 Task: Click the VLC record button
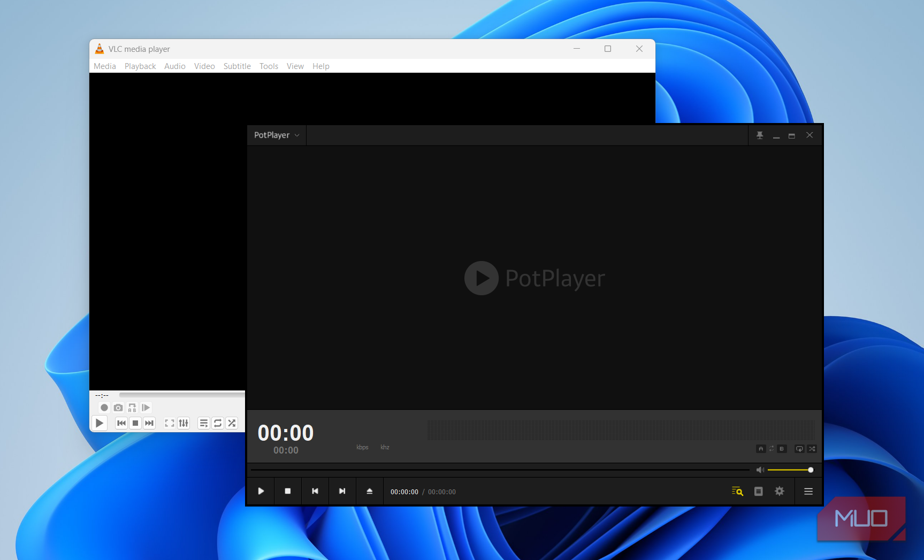tap(104, 408)
